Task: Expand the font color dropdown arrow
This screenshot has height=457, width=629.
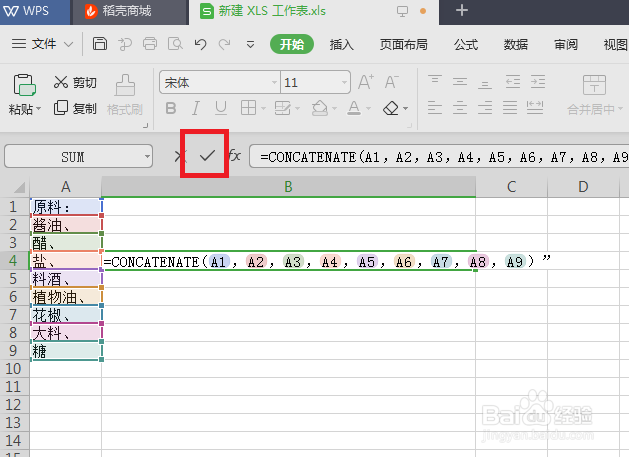Action: (x=368, y=108)
